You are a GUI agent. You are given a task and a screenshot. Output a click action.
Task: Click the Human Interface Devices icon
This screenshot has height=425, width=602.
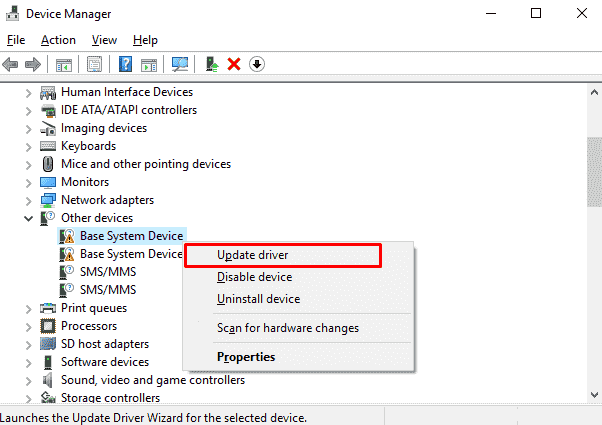[48, 93]
